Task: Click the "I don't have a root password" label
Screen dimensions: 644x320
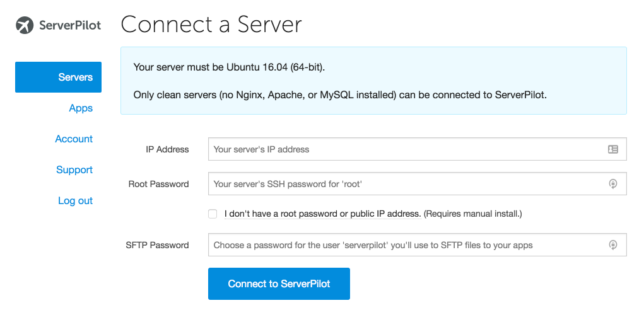Action: point(323,214)
